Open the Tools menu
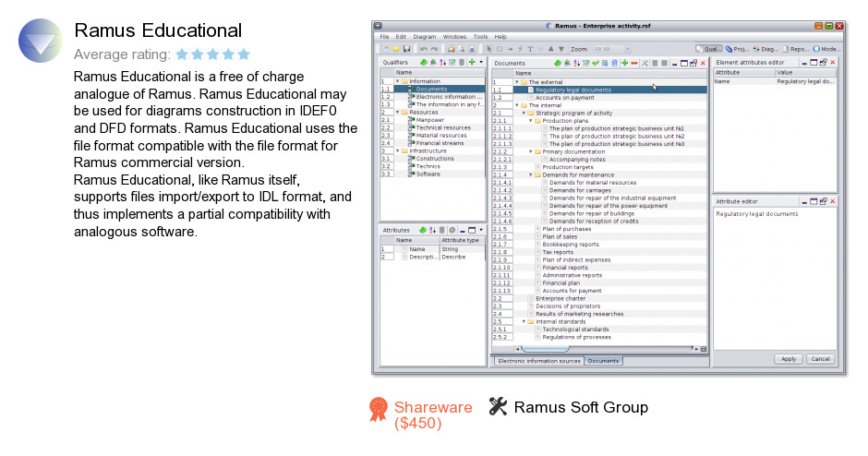The image size is (868, 456). tap(480, 37)
